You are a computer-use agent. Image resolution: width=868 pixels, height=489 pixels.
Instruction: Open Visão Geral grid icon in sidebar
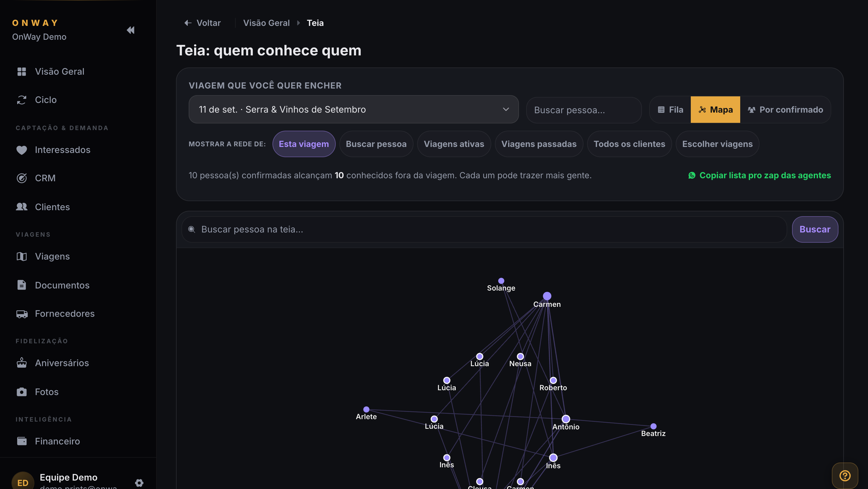pyautogui.click(x=22, y=71)
